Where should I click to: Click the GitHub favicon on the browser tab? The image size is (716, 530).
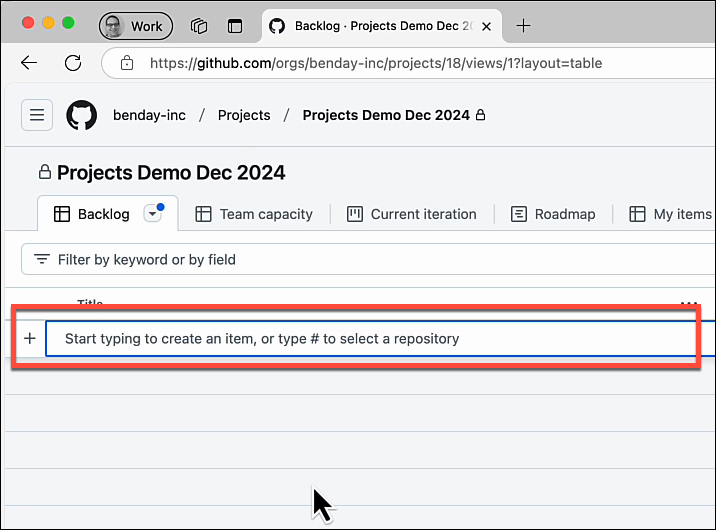pos(277,26)
